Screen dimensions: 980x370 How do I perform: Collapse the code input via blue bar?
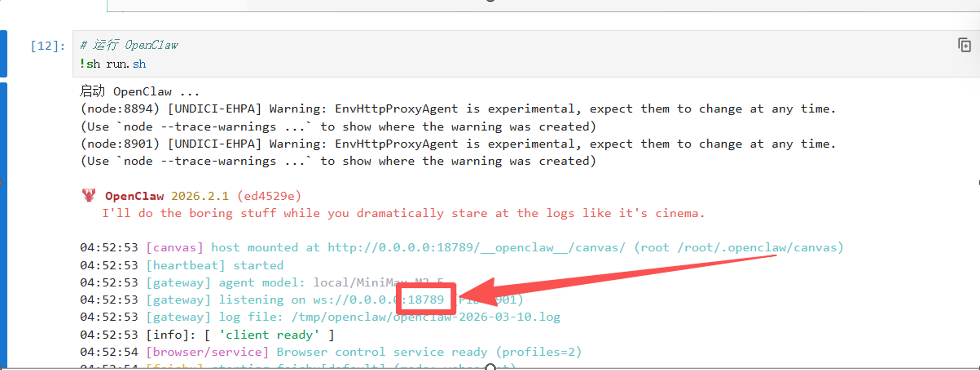tap(3, 53)
